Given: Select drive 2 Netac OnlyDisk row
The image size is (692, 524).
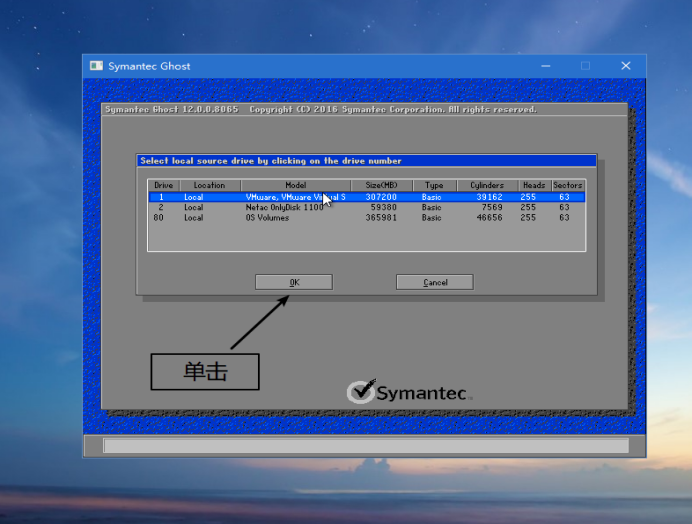Looking at the screenshot, I should (367, 207).
